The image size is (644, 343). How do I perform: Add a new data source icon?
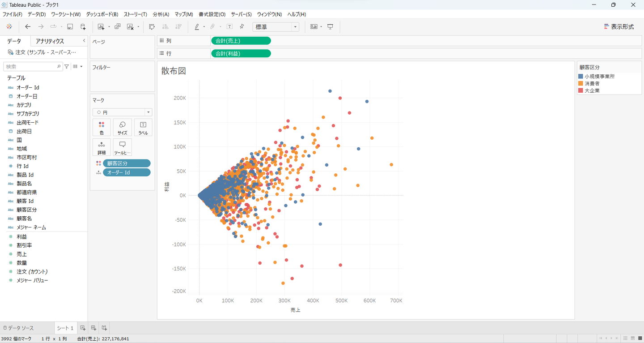click(83, 27)
